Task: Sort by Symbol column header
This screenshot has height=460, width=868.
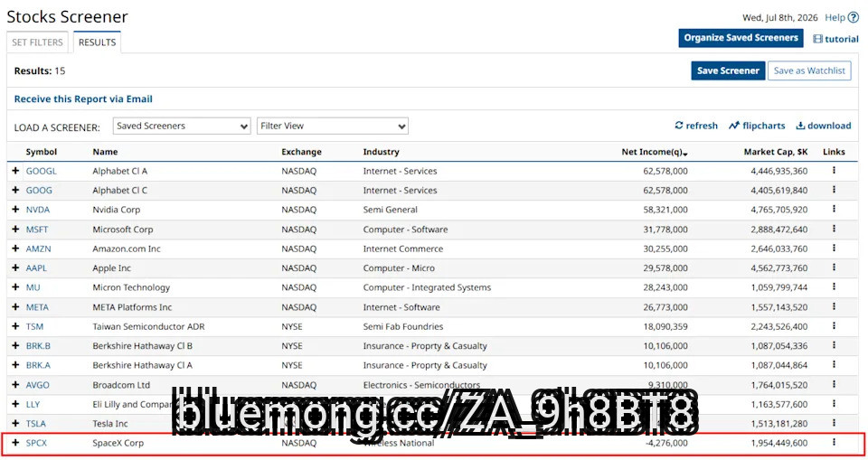Action: pos(41,152)
